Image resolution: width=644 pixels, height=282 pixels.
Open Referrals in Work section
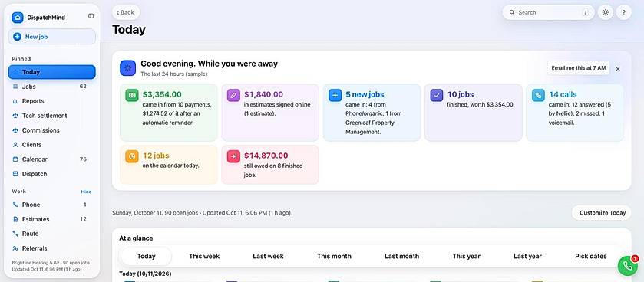[51, 248]
